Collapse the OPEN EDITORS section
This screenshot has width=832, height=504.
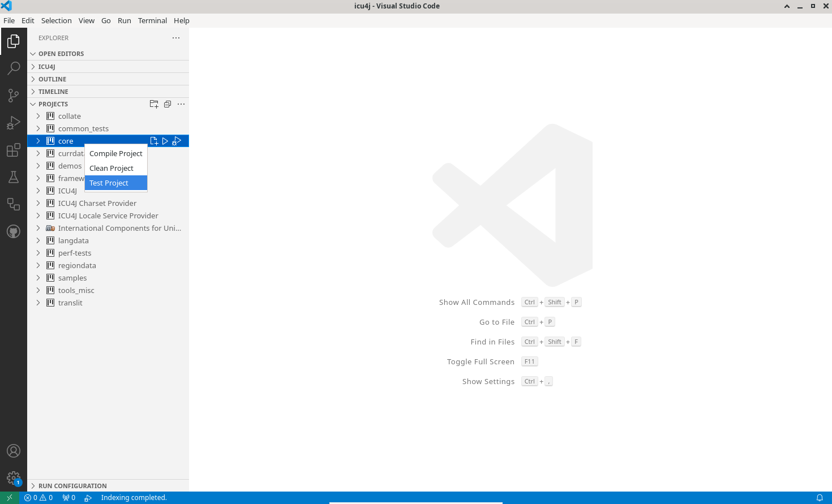pyautogui.click(x=61, y=54)
